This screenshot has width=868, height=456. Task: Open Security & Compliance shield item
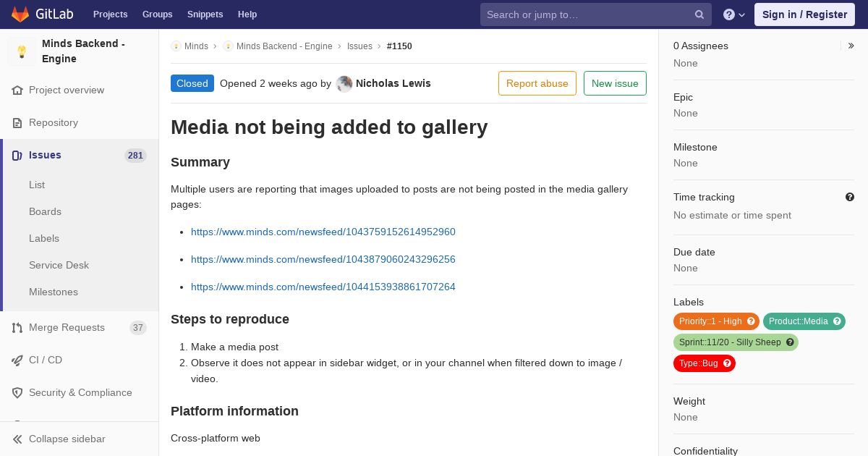(80, 392)
